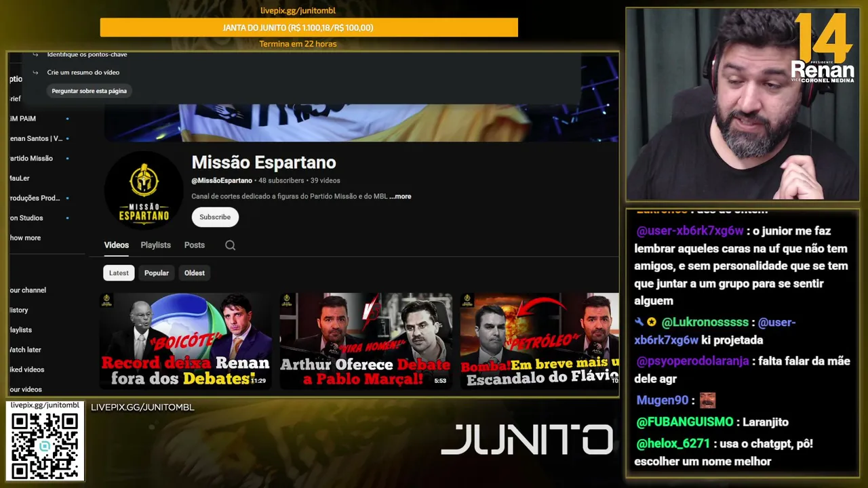The image size is (868, 488).
Task: Open Renan Santos subscription in sidebar
Action: coord(36,139)
